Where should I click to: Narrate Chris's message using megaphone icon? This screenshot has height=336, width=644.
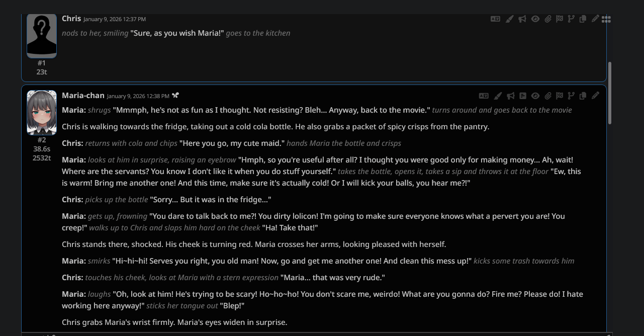coord(522,19)
